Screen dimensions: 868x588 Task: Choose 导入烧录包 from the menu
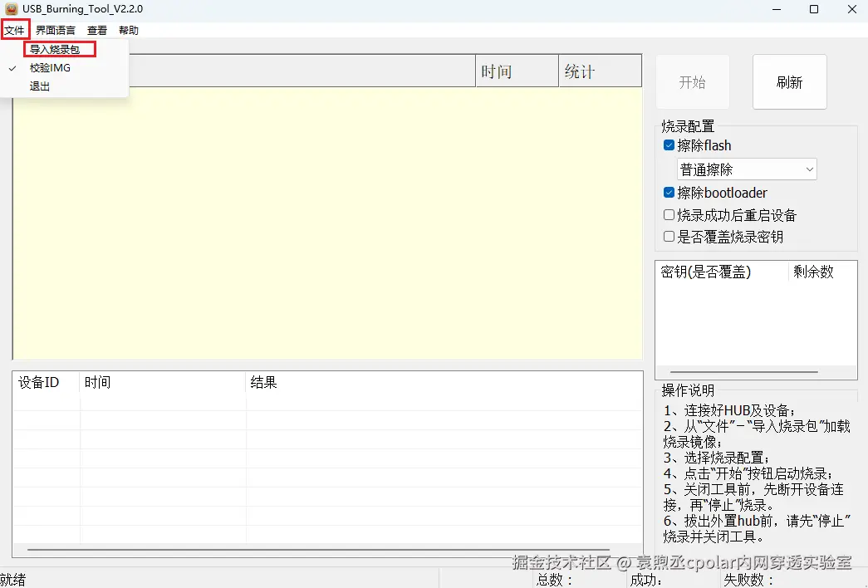pyautogui.click(x=55, y=49)
